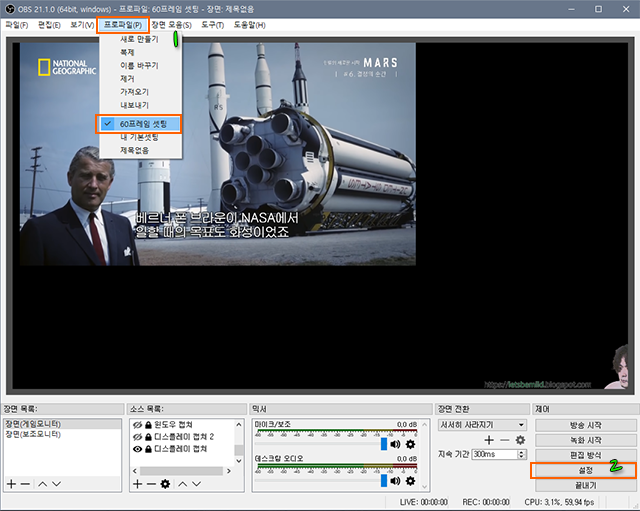Show the hidden 디스플레이 캡쳐 2 source
This screenshot has height=511, width=640.
(138, 437)
